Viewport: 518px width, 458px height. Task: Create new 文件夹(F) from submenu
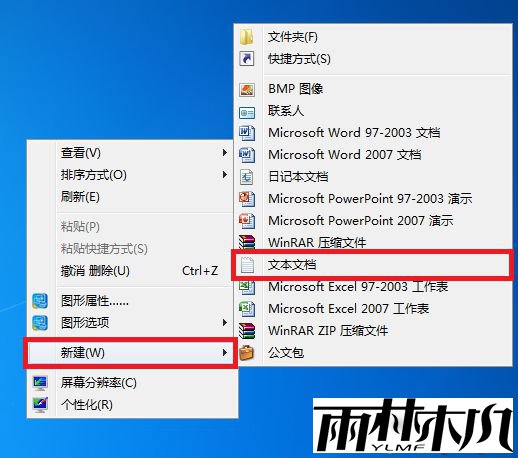[373, 37]
